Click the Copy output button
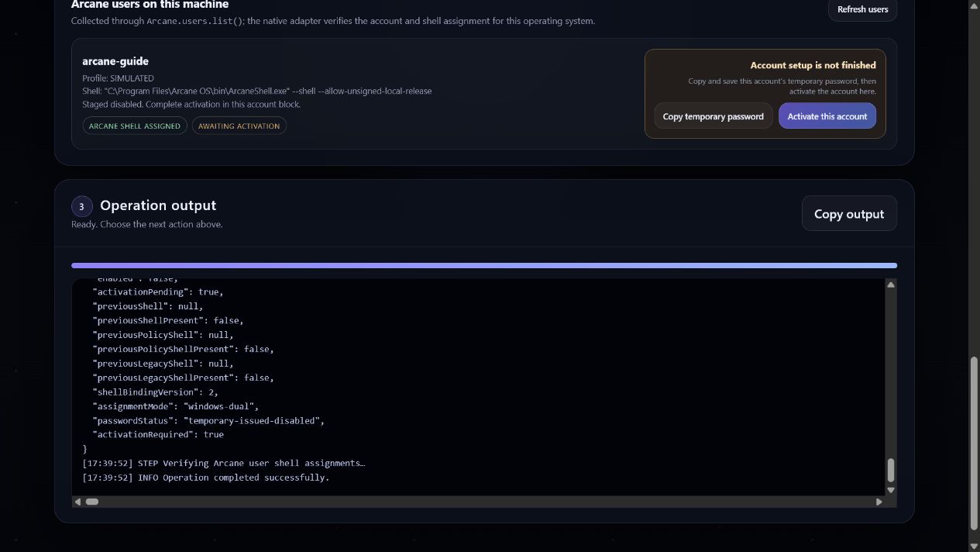 849,214
